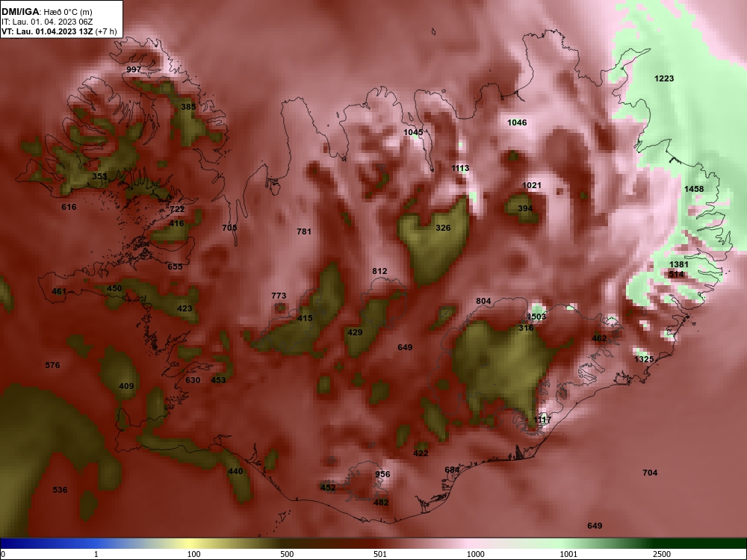
Task: Click the 684 value label
Action: tap(452, 470)
